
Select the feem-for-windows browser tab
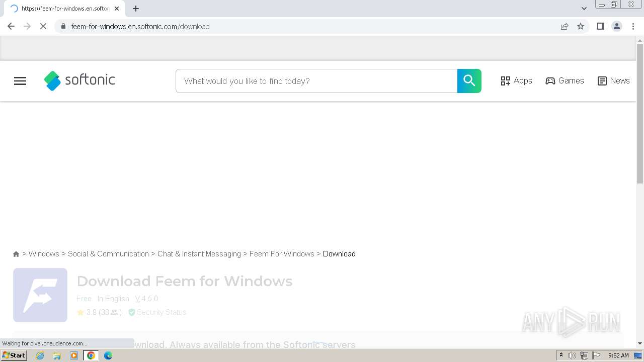64,9
